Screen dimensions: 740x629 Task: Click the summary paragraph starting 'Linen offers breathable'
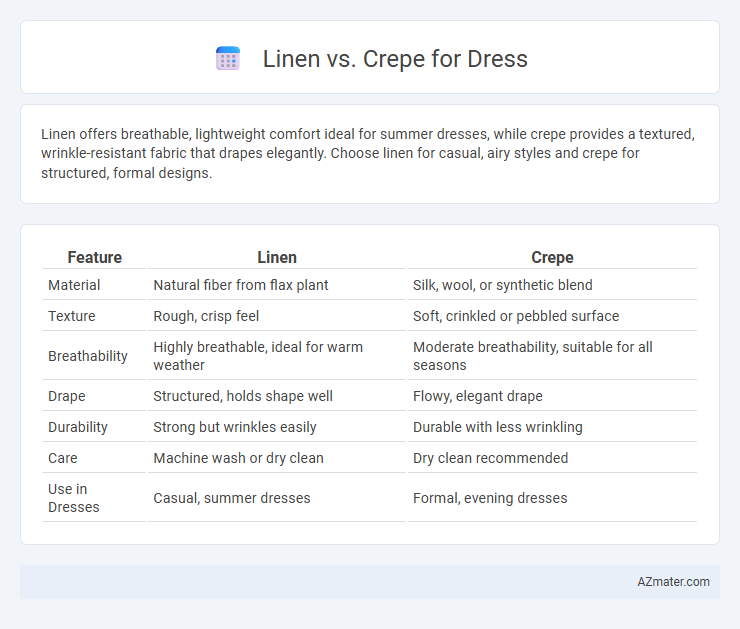tap(368, 153)
